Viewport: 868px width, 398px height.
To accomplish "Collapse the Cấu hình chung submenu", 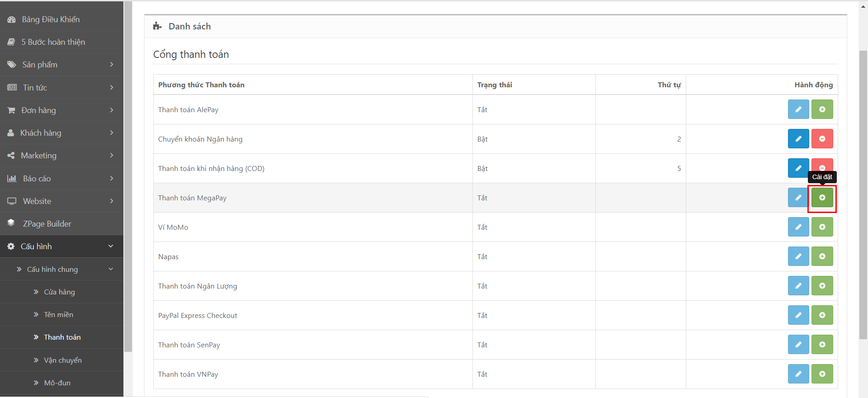I will point(61,269).
